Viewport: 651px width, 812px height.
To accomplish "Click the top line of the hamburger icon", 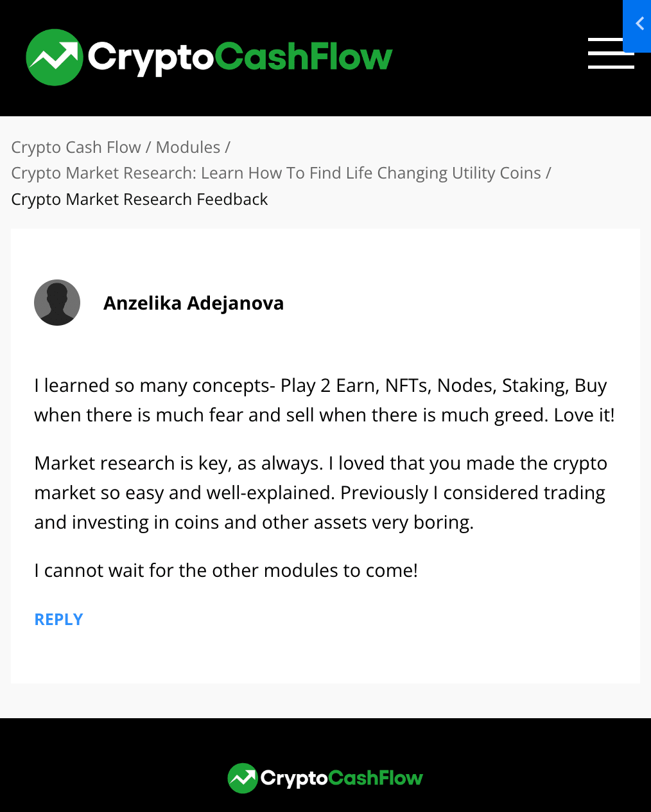I will coord(611,39).
